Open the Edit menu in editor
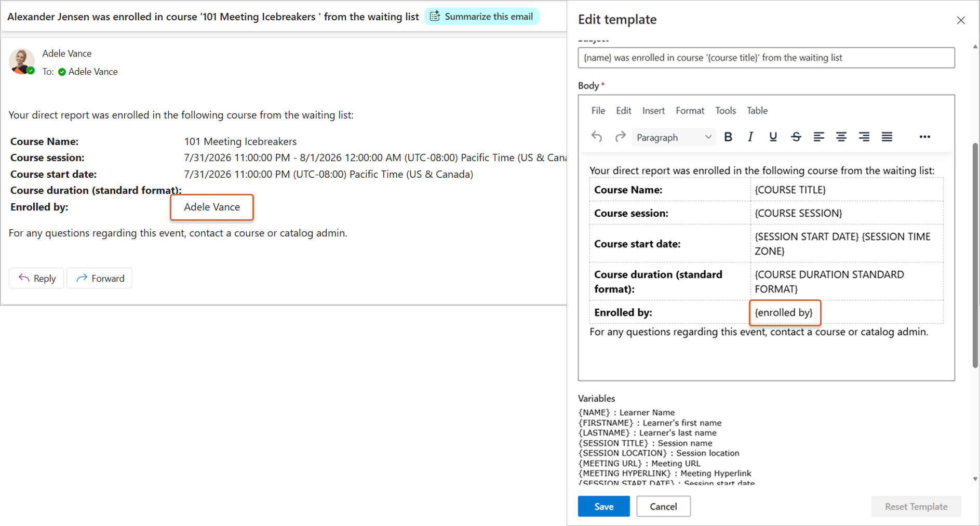 tap(624, 111)
